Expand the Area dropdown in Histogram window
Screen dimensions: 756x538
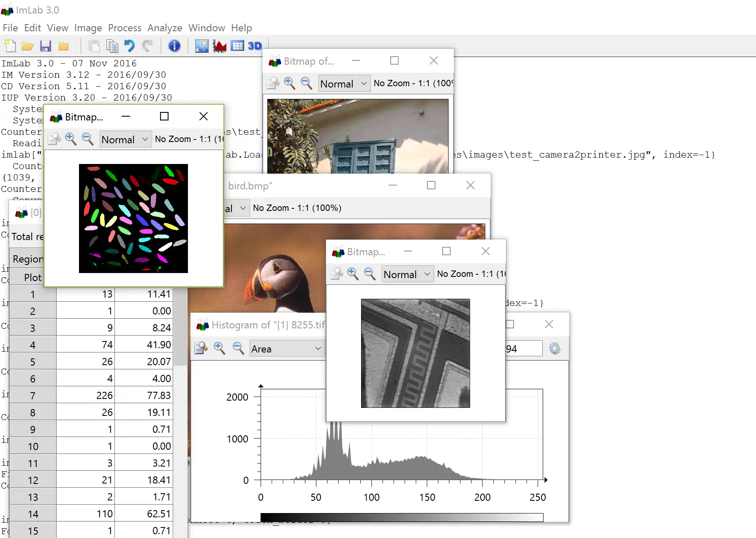(287, 349)
